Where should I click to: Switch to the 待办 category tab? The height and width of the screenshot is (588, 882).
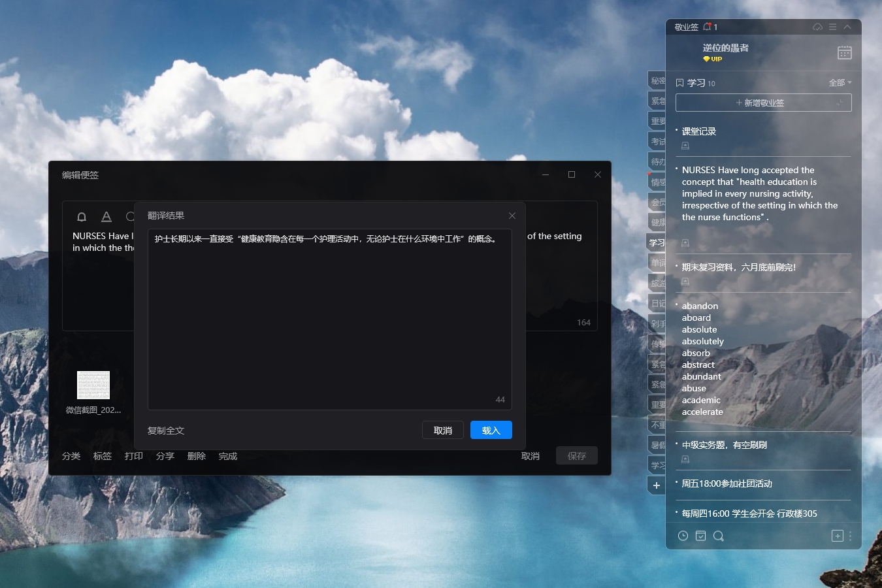coord(657,161)
